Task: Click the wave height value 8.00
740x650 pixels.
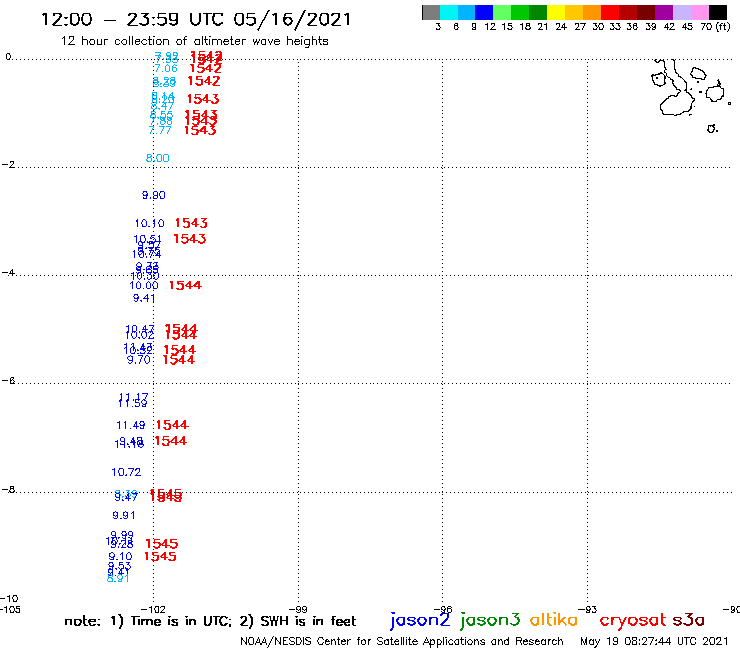Action: tap(158, 158)
